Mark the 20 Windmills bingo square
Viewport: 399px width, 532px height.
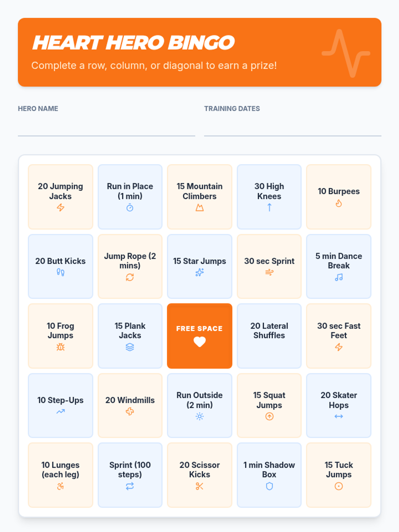tap(130, 405)
